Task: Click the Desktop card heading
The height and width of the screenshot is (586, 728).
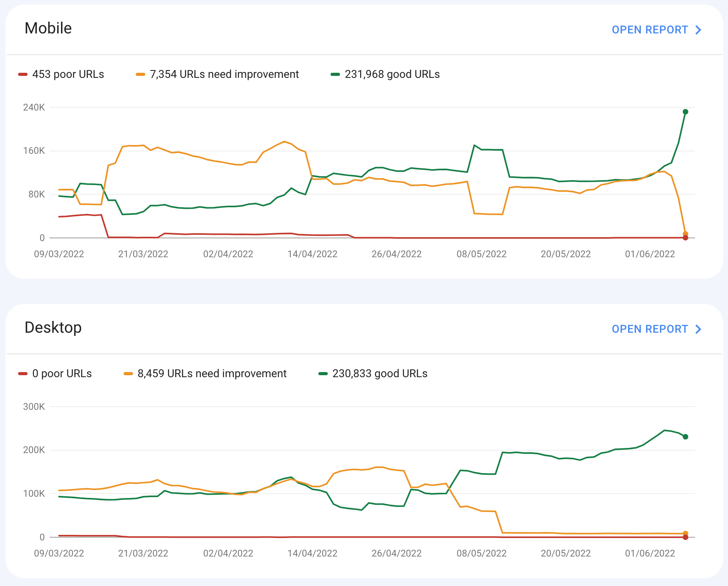Action: (53, 328)
